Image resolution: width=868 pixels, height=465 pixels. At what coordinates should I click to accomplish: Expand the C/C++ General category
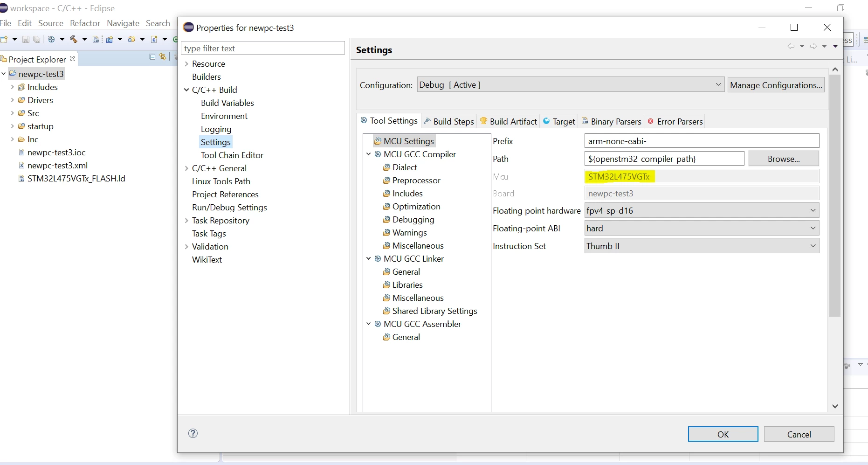(x=186, y=168)
